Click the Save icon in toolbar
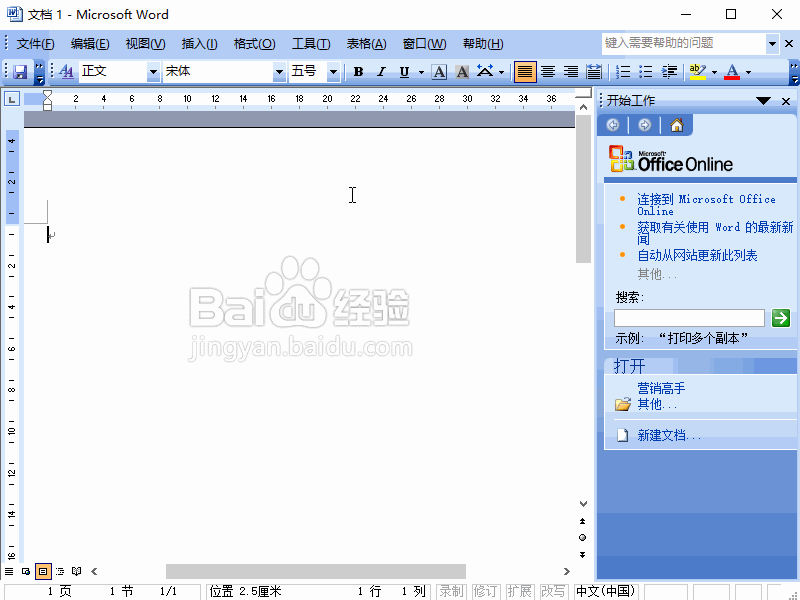This screenshot has width=800, height=600. click(x=20, y=72)
